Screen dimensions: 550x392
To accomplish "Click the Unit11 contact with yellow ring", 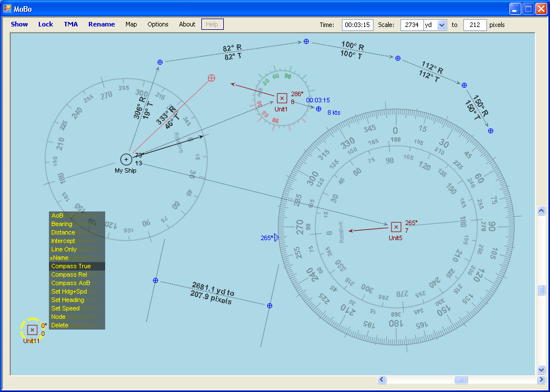I will tap(32, 330).
